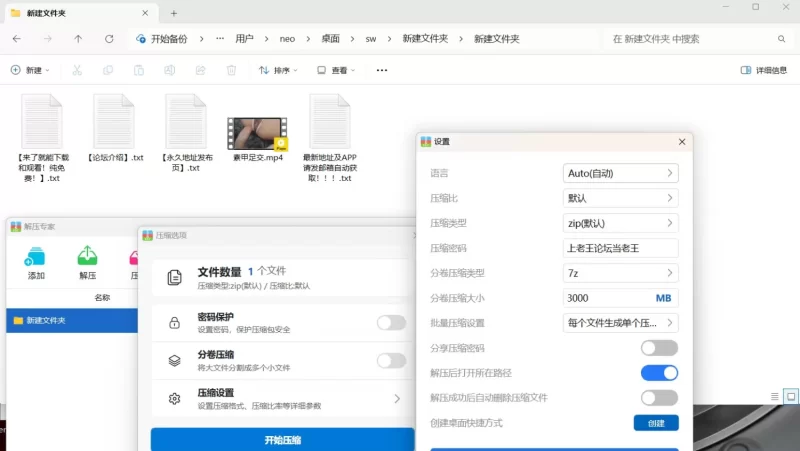The image size is (800, 451).
Task: Open the 分卷压缩类型 7z dropdown
Action: 620,273
